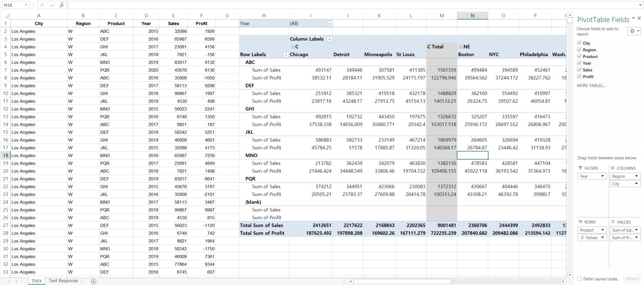The height and width of the screenshot is (285, 644).
Task: Select the City header cell in A1
Action: (x=39, y=23)
